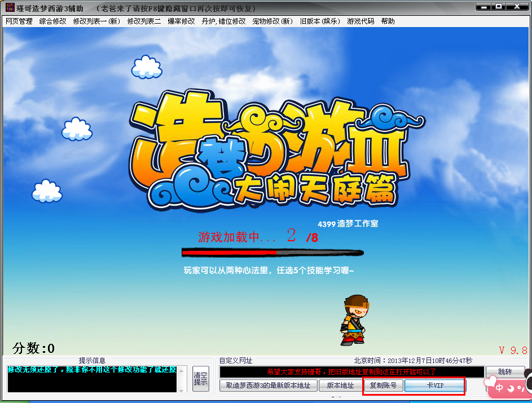Maximize the 造梦西游3辅助 window

499,6
